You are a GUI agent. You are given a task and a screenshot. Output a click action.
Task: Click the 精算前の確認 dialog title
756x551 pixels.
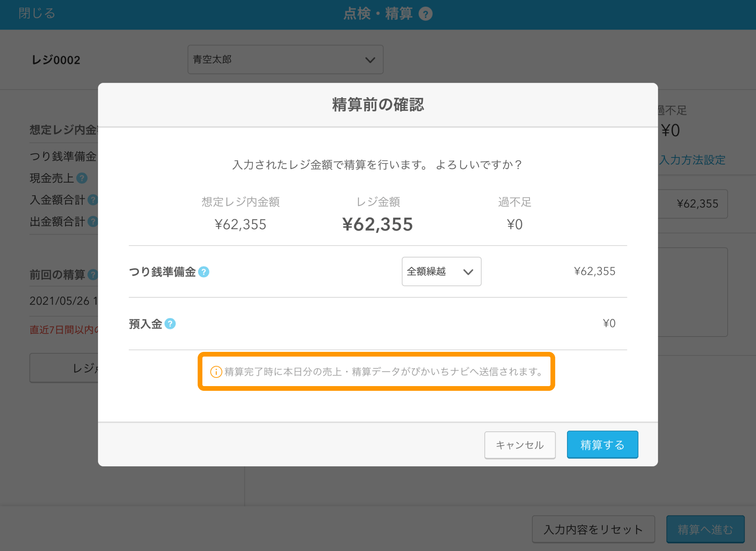point(378,105)
